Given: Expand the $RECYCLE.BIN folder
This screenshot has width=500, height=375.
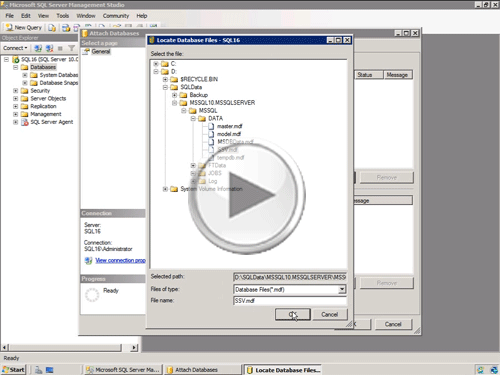Looking at the screenshot, I should pyautogui.click(x=165, y=79).
